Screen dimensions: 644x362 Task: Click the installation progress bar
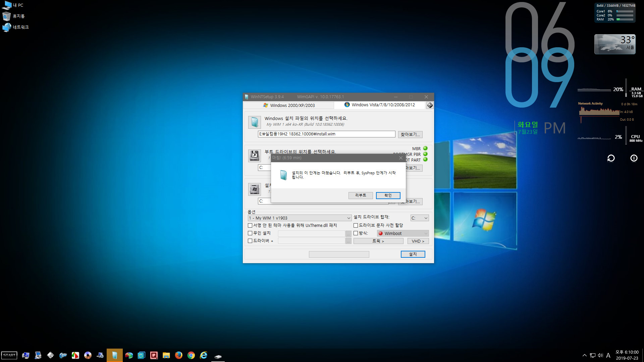point(339,254)
